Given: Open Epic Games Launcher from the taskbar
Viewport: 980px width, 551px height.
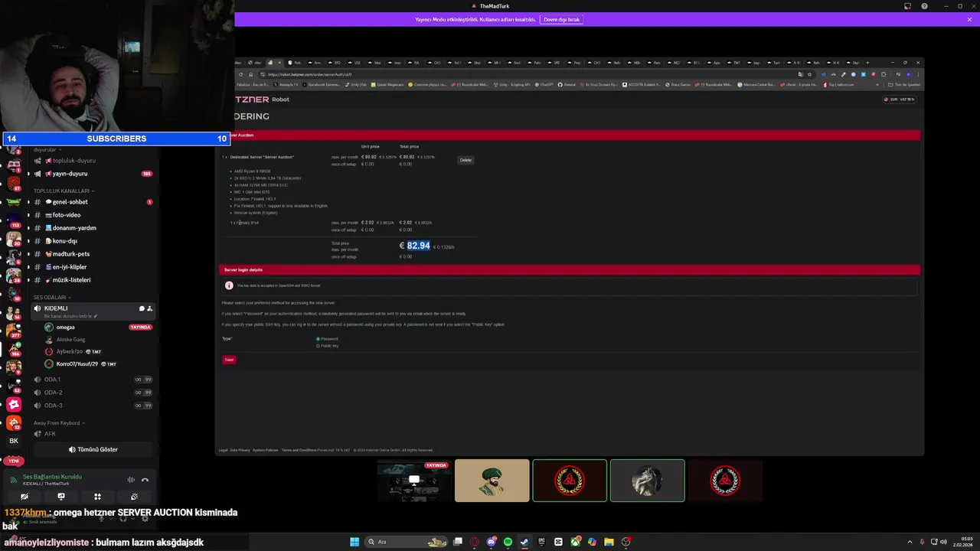Looking at the screenshot, I should click(541, 542).
